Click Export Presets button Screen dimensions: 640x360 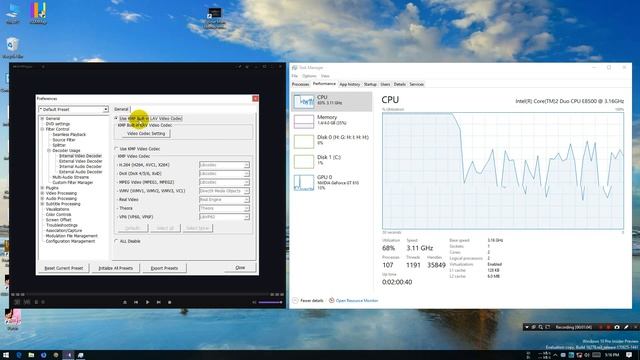pos(164,268)
